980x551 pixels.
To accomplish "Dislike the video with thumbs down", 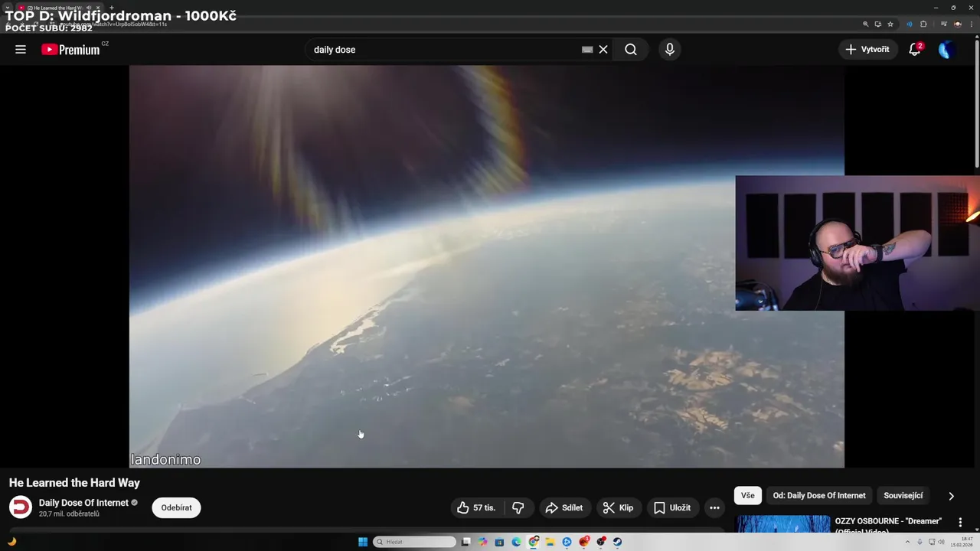I will 518,507.
